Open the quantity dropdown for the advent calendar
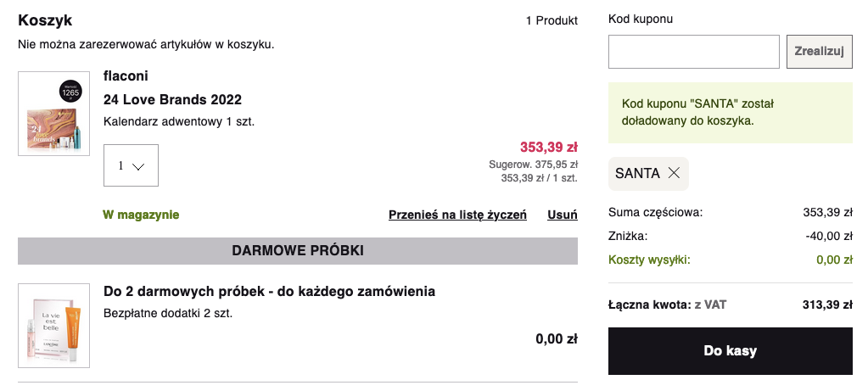868x391 pixels. click(x=131, y=165)
